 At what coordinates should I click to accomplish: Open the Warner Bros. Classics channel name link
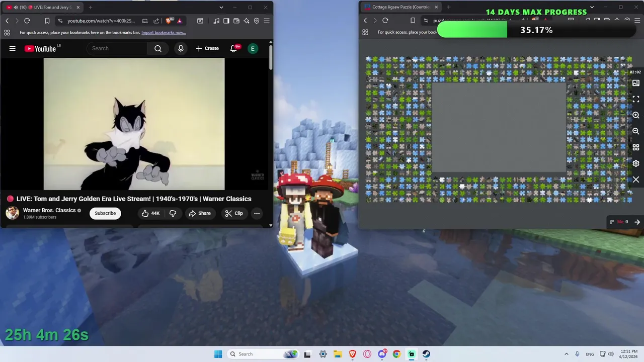(x=49, y=210)
